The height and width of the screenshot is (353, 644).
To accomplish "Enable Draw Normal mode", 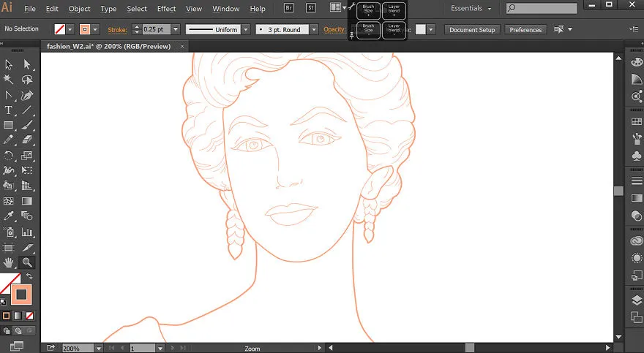I will (x=7, y=330).
